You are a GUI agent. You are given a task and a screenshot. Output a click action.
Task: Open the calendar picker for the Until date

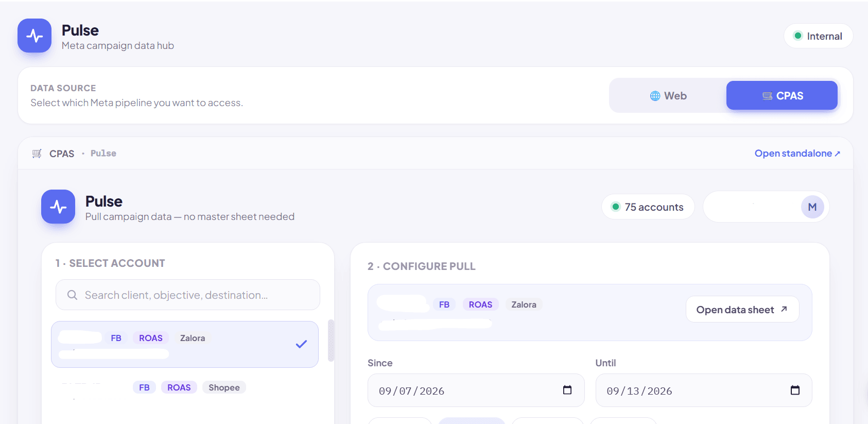coord(795,390)
